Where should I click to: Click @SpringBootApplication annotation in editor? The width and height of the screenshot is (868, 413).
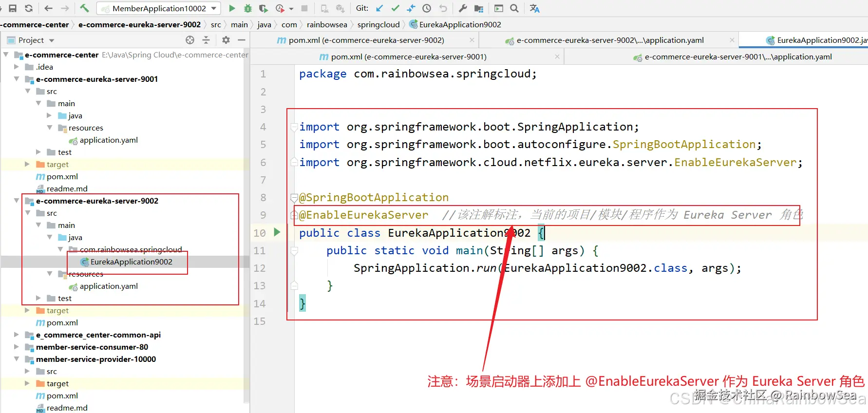(374, 197)
